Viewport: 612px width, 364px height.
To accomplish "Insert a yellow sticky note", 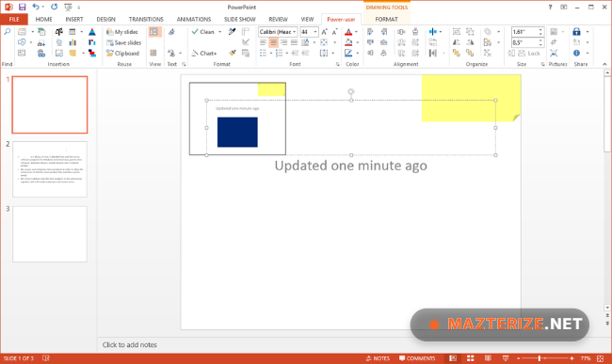I will click(x=72, y=53).
